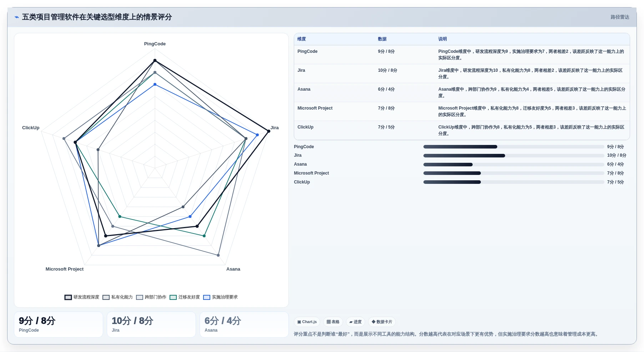Click the Microsoft Project radar axis label
The width and height of the screenshot is (644, 352).
[65, 269]
